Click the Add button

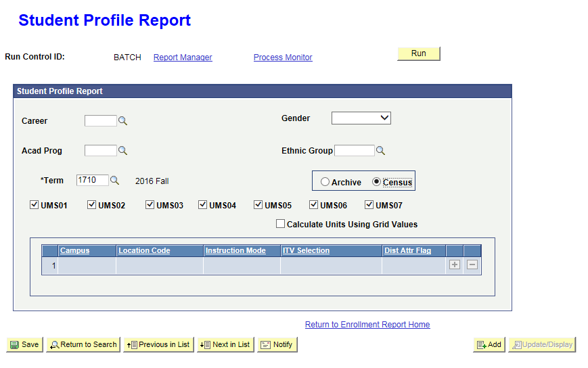click(489, 344)
